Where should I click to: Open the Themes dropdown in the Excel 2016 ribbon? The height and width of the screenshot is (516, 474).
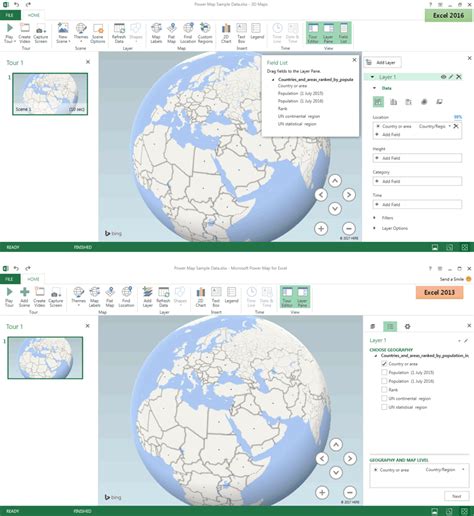pos(81,33)
